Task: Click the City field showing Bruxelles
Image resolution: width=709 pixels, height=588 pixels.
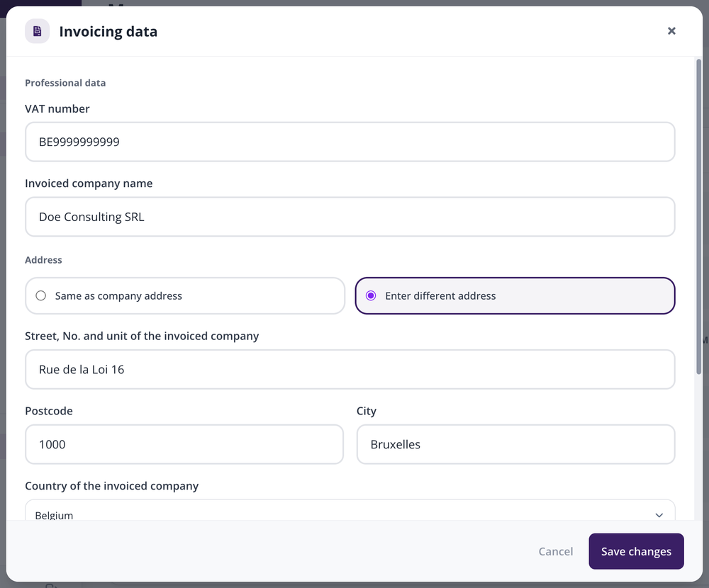Action: click(515, 444)
